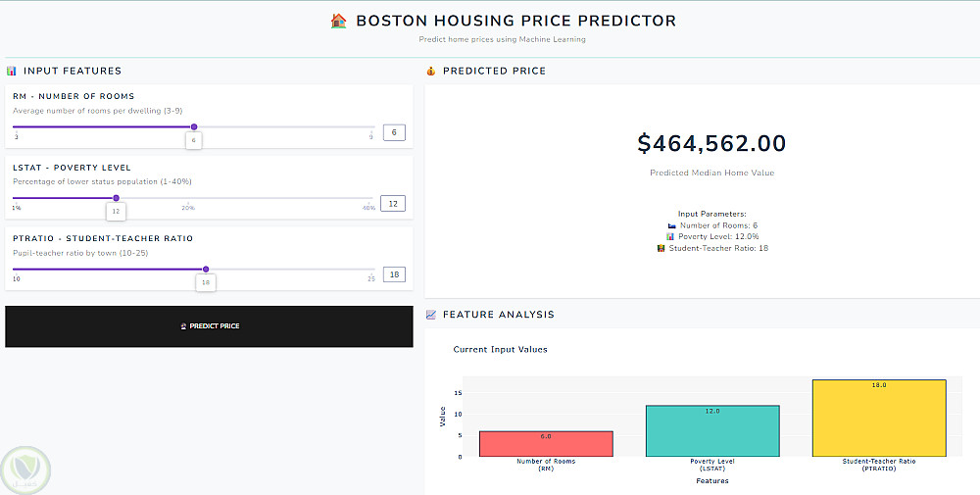Click the icon beside Poverty Level: 12.0%
The height and width of the screenshot is (495, 980).
pos(670,237)
